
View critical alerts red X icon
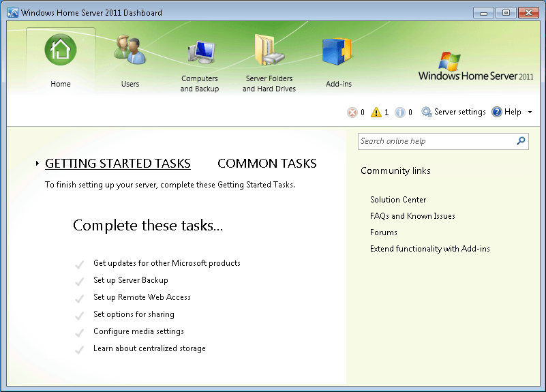point(352,112)
